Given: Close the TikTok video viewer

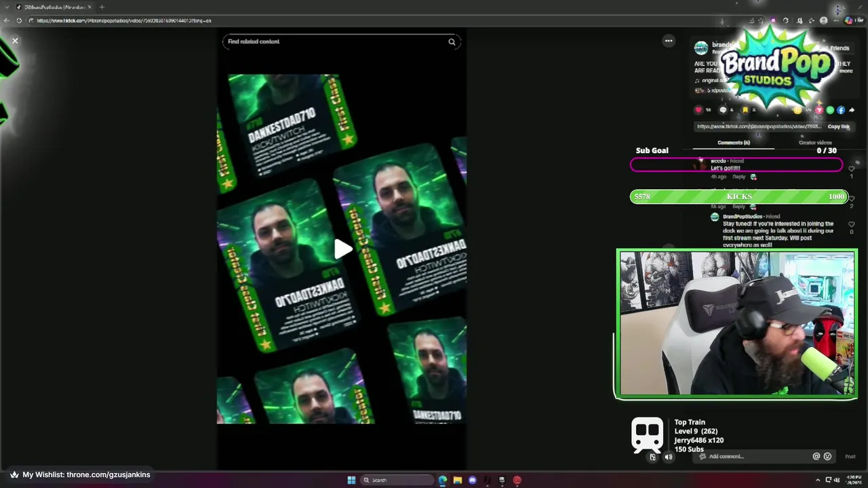Looking at the screenshot, I should [x=15, y=41].
